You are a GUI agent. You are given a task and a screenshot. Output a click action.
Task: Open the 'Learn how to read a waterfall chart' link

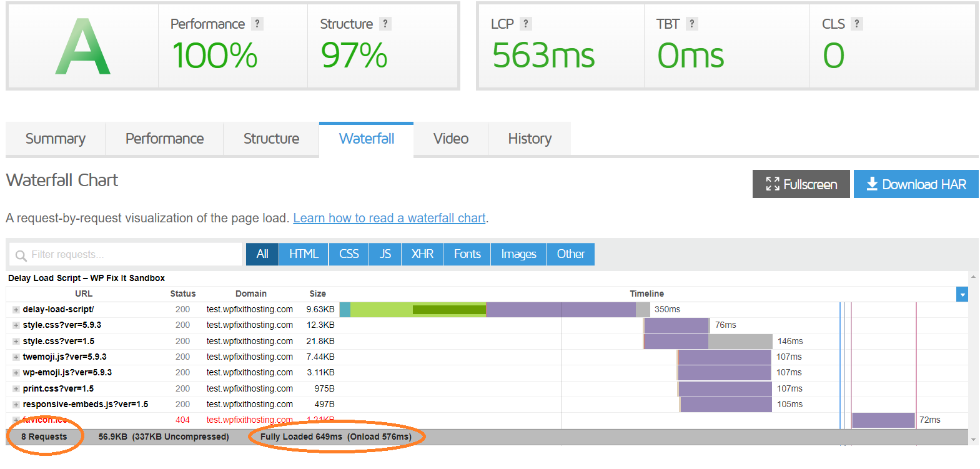[389, 218]
